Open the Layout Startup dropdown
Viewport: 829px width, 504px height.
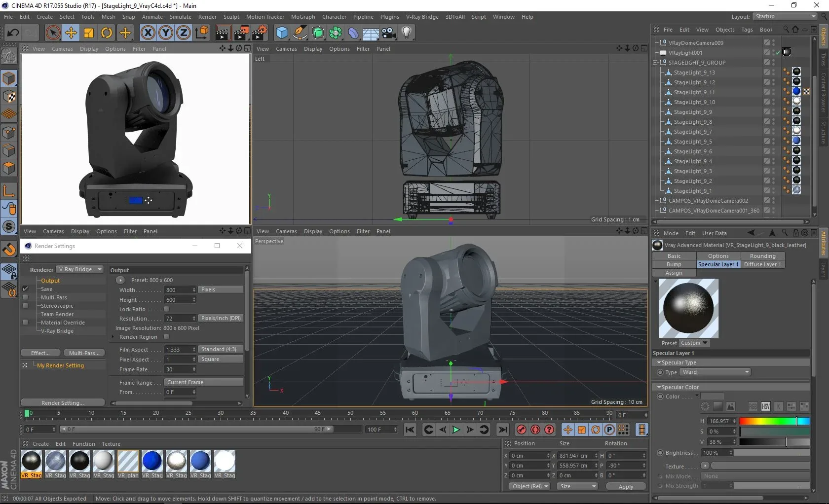[x=785, y=17]
